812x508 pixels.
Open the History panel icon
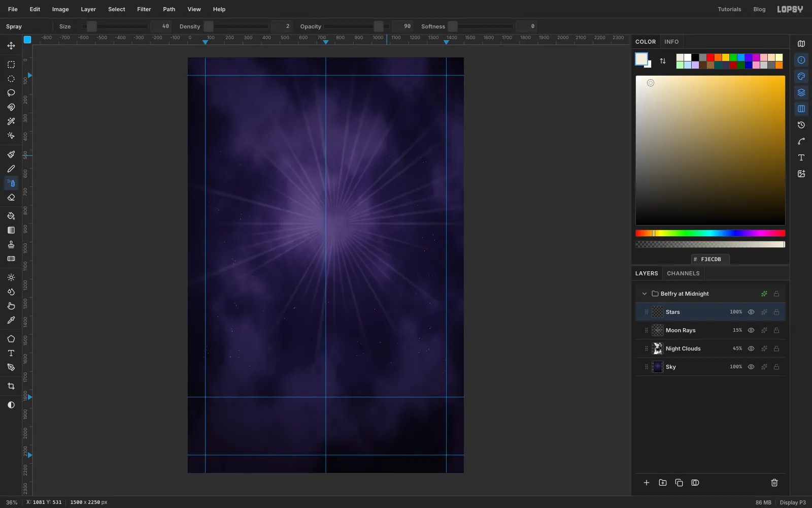(801, 125)
